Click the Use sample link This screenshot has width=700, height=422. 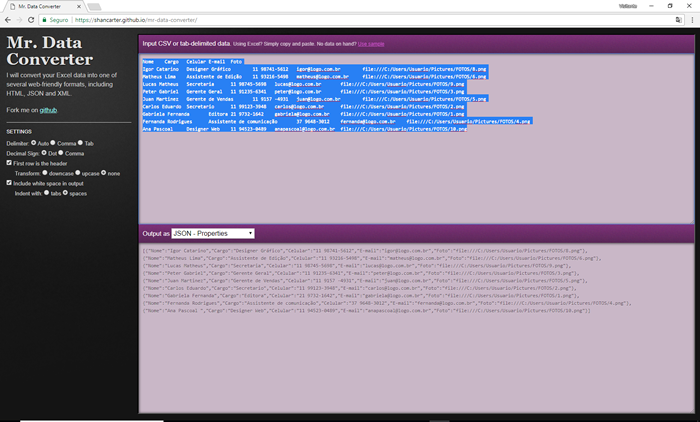(371, 44)
